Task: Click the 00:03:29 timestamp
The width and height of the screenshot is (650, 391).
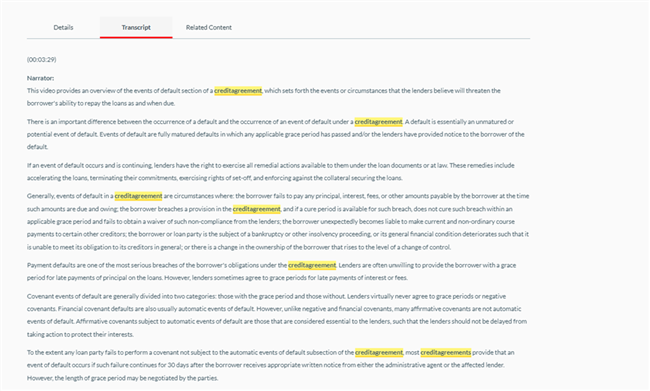Action: [41, 60]
